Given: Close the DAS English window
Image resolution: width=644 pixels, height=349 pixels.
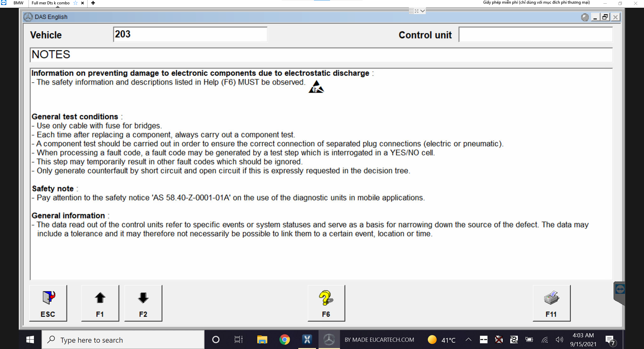Looking at the screenshot, I should 615,17.
